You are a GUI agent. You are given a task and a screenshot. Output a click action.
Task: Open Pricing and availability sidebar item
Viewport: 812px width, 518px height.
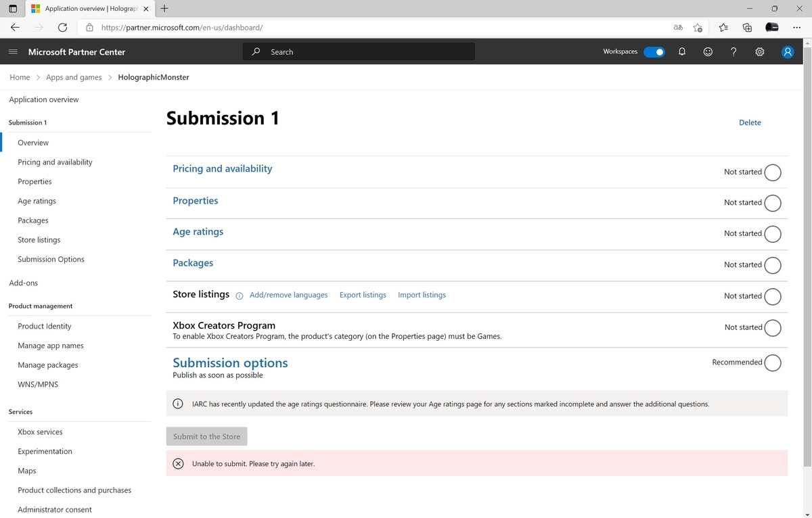coord(55,162)
